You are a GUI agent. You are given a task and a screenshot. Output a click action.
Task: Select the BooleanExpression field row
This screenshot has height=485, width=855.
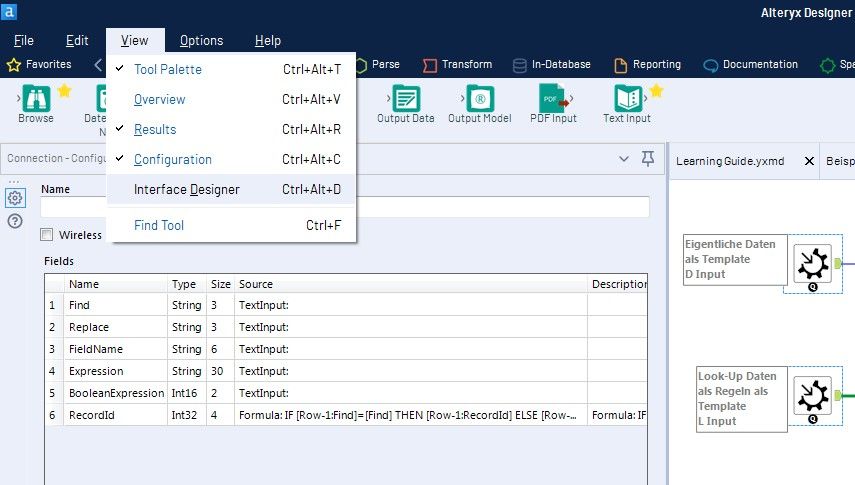point(346,393)
